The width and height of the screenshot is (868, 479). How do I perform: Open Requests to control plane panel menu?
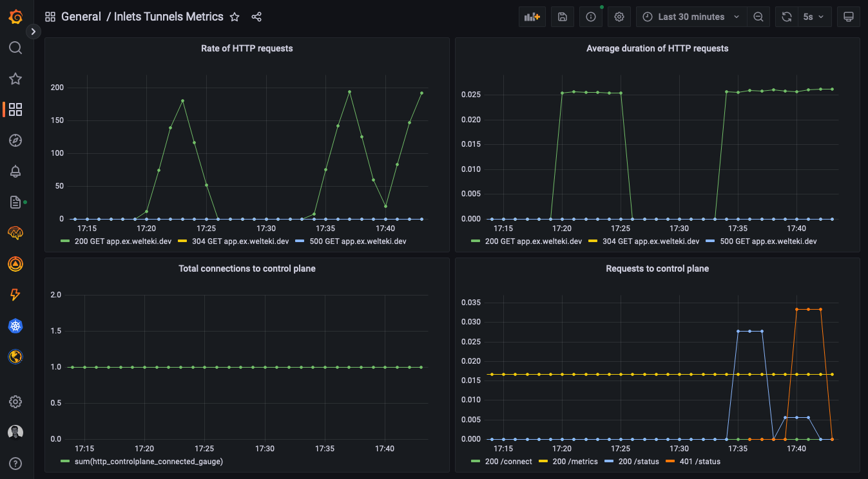click(657, 268)
